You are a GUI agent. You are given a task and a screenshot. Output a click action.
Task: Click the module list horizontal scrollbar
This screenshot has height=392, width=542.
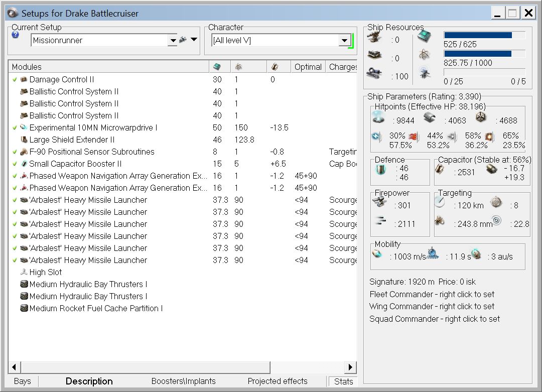[145, 367]
